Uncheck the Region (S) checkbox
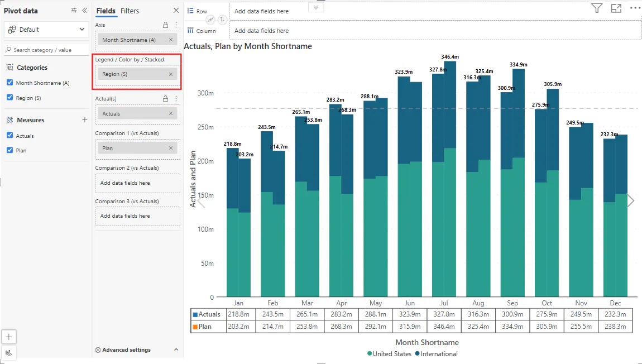Screen dimensions: 642x364 [9, 98]
